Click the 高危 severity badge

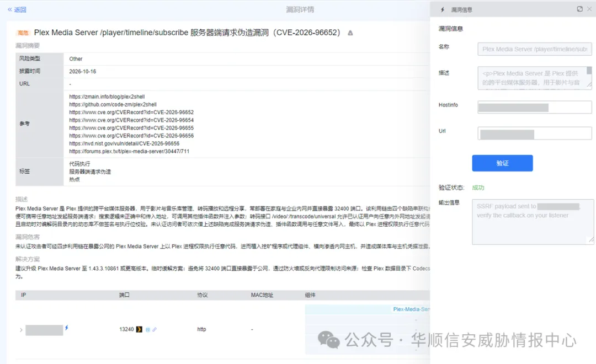coord(23,33)
